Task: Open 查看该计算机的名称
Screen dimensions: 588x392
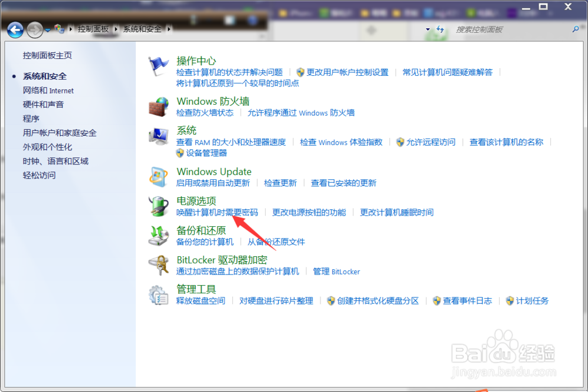Action: point(506,142)
